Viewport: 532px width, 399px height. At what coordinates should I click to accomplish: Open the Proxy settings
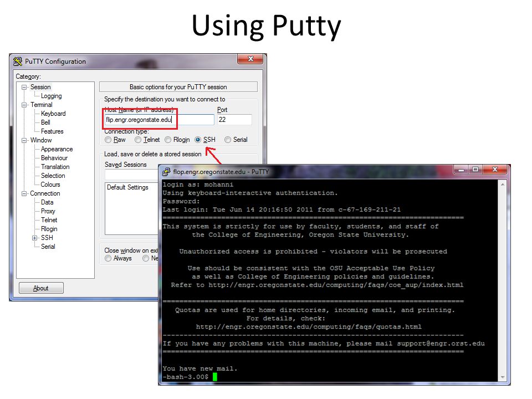(48, 211)
